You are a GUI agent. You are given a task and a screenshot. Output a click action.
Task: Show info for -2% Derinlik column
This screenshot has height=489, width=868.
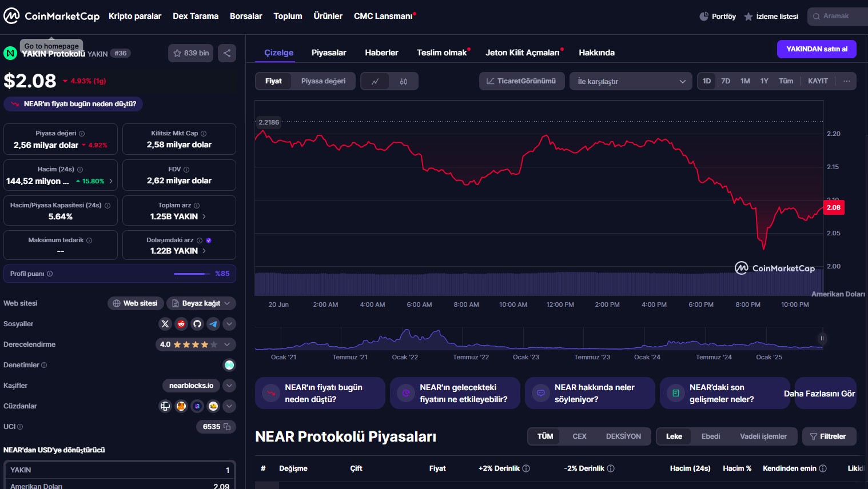click(611, 468)
